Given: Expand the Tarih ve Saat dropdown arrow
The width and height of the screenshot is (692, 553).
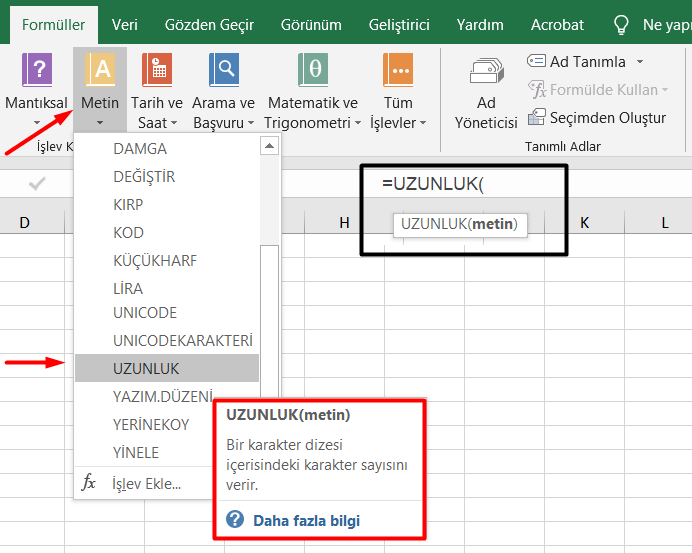Looking at the screenshot, I should [x=174, y=123].
